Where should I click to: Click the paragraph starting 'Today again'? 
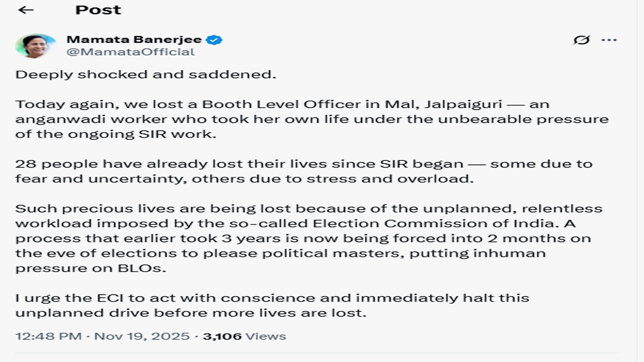312,119
